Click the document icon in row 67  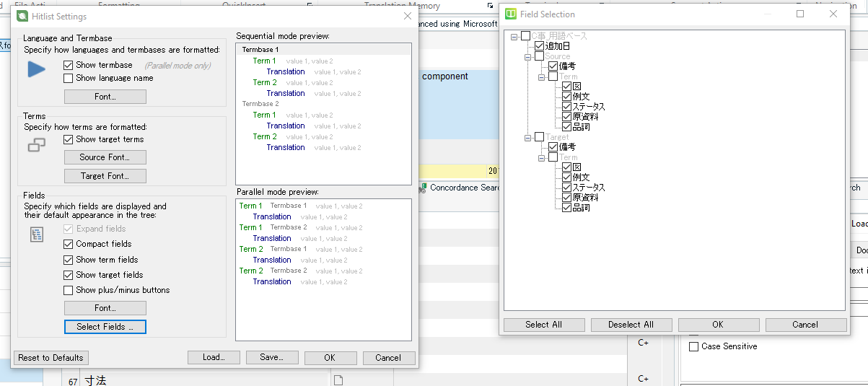point(338,380)
